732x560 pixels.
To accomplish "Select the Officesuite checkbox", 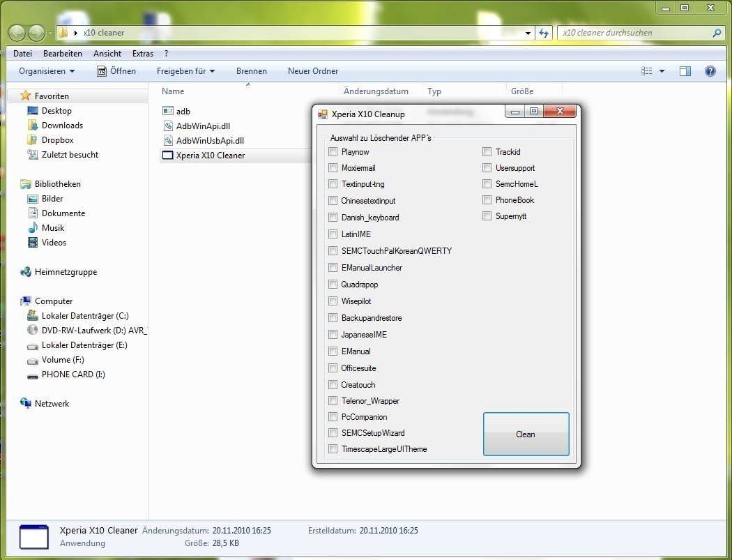I will pos(333,368).
